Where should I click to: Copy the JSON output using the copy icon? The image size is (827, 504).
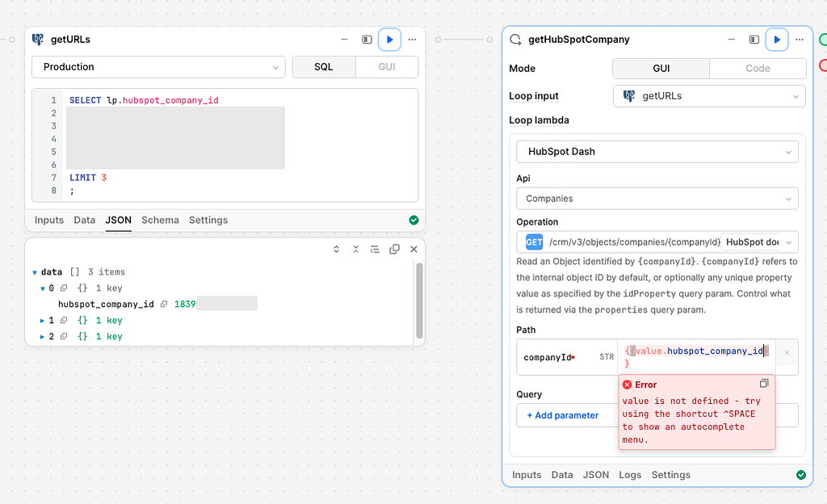click(394, 250)
